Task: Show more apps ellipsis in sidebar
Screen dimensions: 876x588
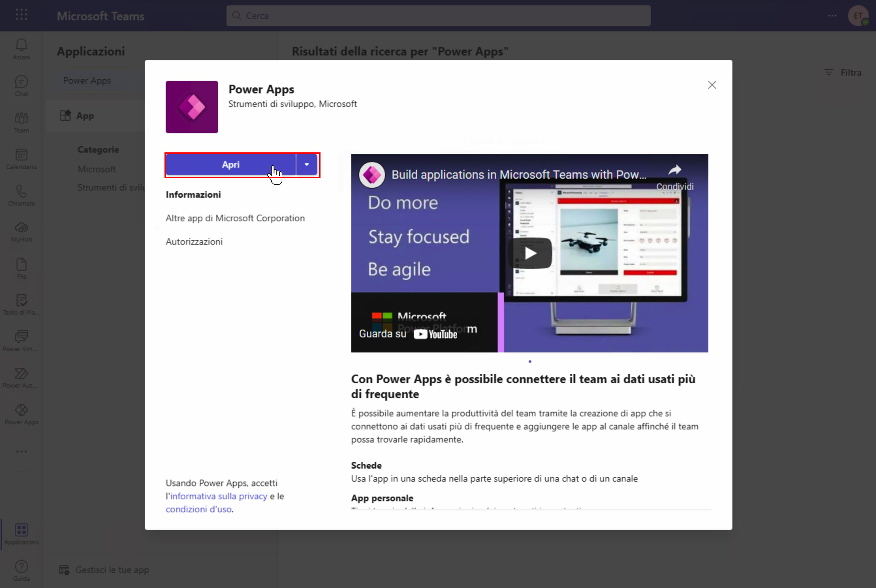Action: point(21,452)
